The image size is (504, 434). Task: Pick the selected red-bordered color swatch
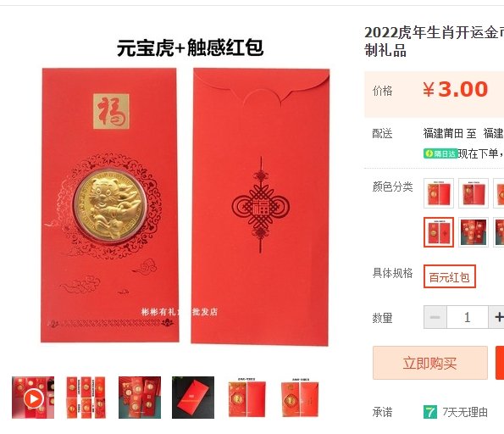pyautogui.click(x=439, y=232)
